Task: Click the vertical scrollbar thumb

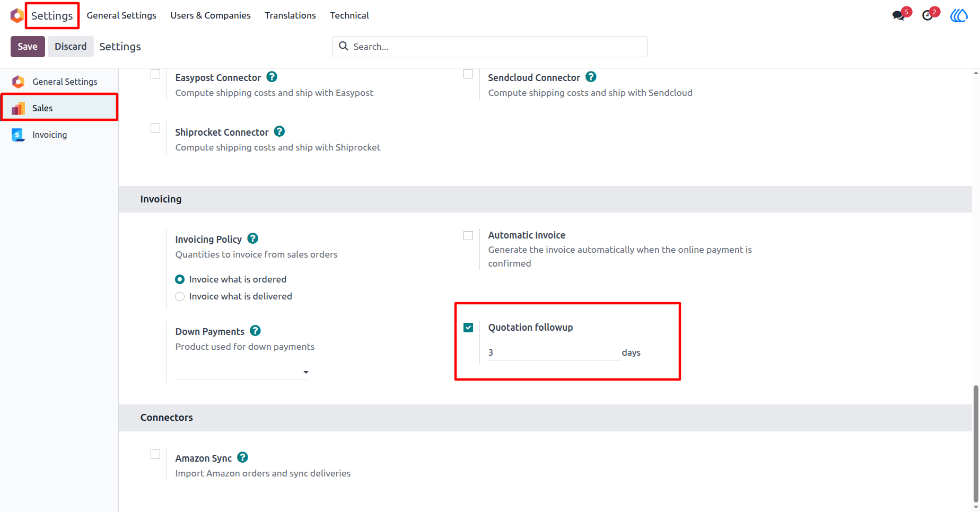Action: (976, 444)
